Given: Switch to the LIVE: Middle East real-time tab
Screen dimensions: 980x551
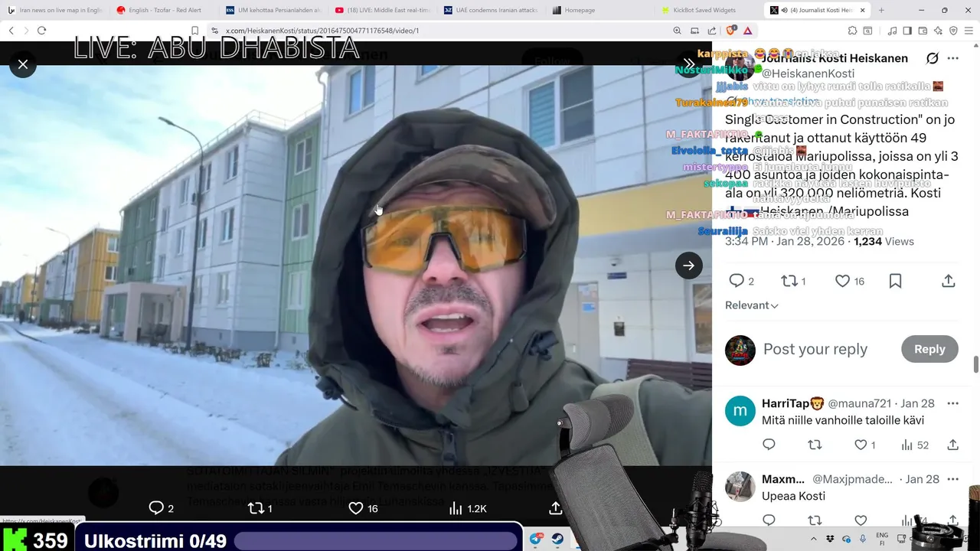Looking at the screenshot, I should (384, 10).
